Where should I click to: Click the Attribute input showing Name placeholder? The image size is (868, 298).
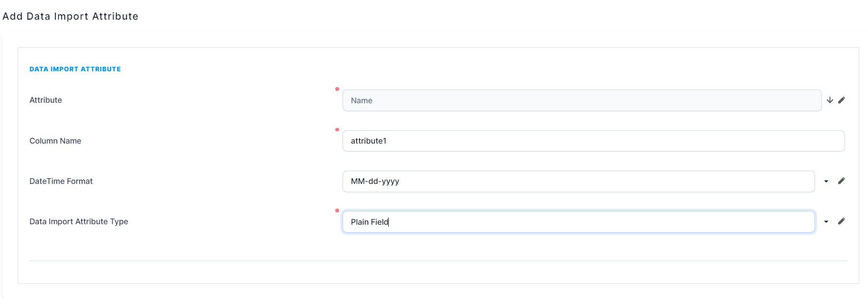(x=541, y=100)
